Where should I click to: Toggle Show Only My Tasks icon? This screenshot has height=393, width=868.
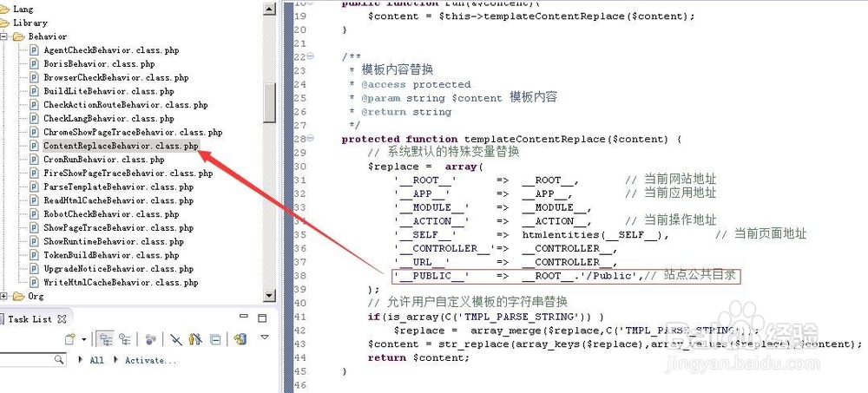(x=194, y=339)
